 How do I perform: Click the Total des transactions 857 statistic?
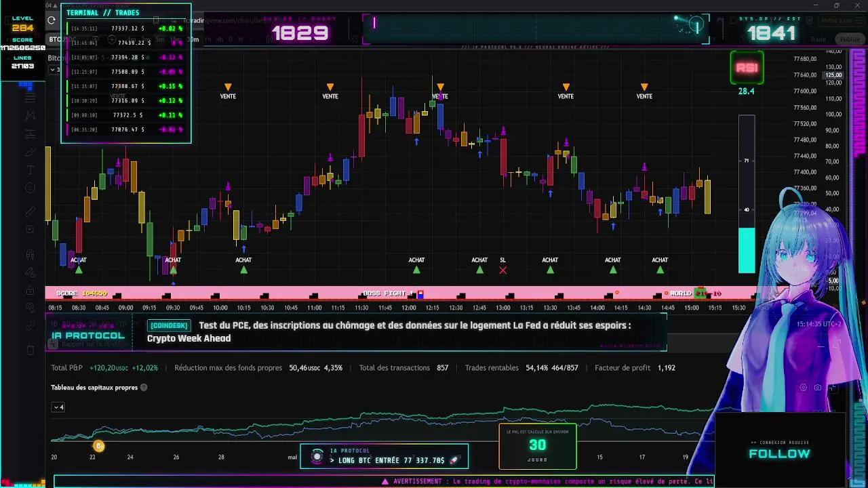(403, 368)
